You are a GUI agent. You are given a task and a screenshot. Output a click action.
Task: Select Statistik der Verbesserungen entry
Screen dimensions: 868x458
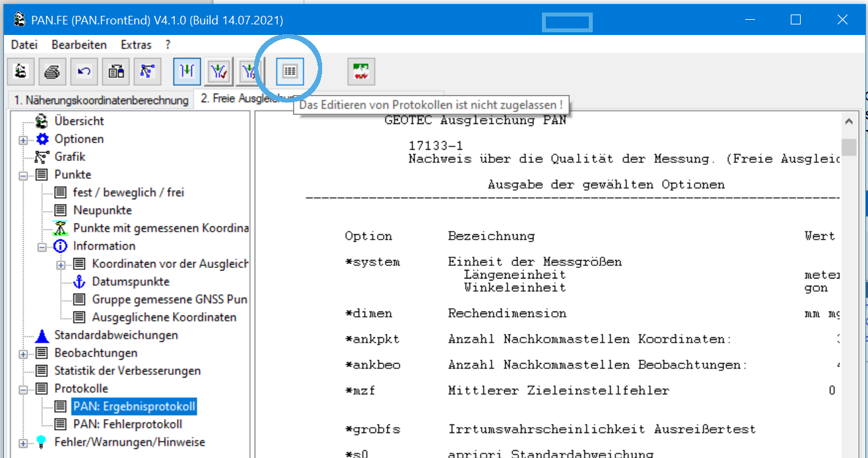(x=127, y=371)
